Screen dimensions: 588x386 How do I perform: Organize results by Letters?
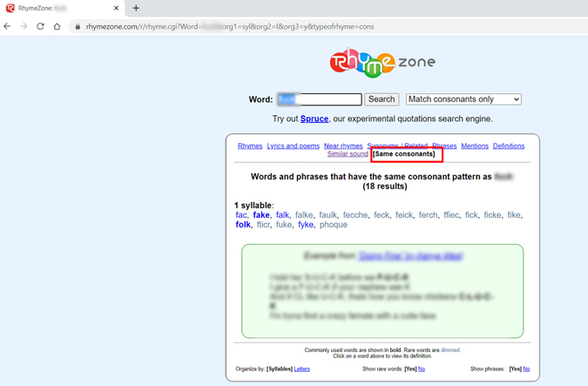point(302,369)
